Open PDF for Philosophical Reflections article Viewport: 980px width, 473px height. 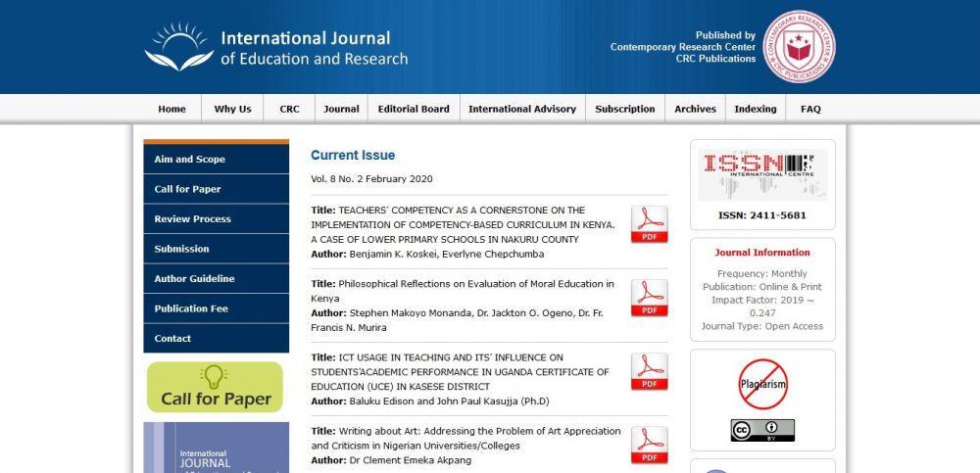click(x=650, y=298)
